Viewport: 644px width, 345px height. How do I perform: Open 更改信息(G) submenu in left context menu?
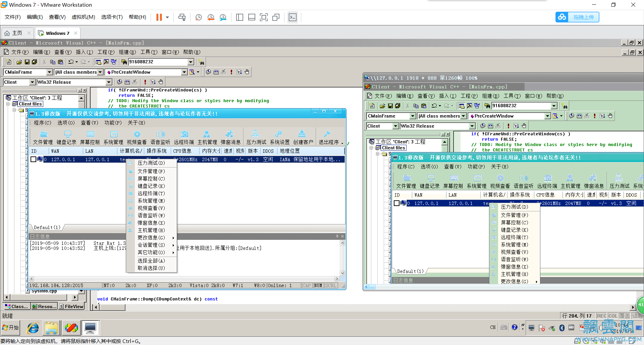[x=151, y=237]
